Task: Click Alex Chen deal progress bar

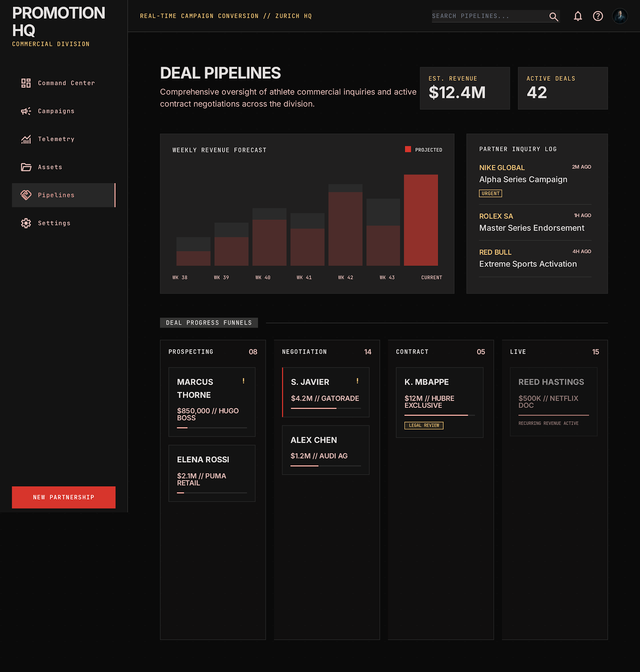Action: coord(326,466)
